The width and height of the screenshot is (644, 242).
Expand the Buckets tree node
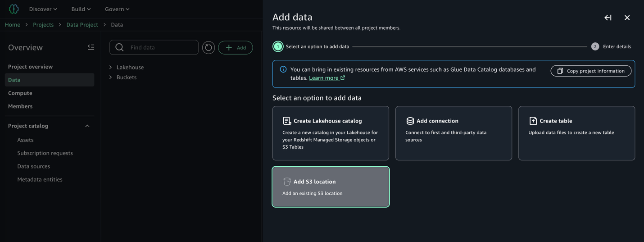[x=111, y=78]
